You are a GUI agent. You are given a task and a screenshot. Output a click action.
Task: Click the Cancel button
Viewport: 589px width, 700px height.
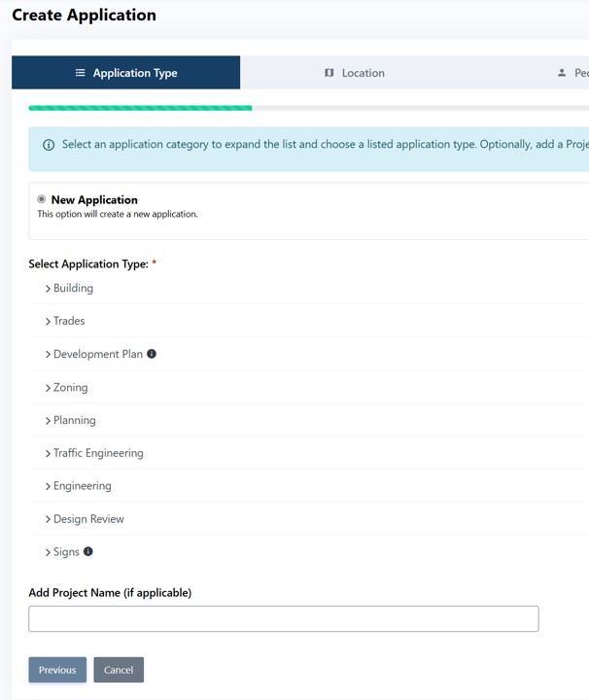119,670
